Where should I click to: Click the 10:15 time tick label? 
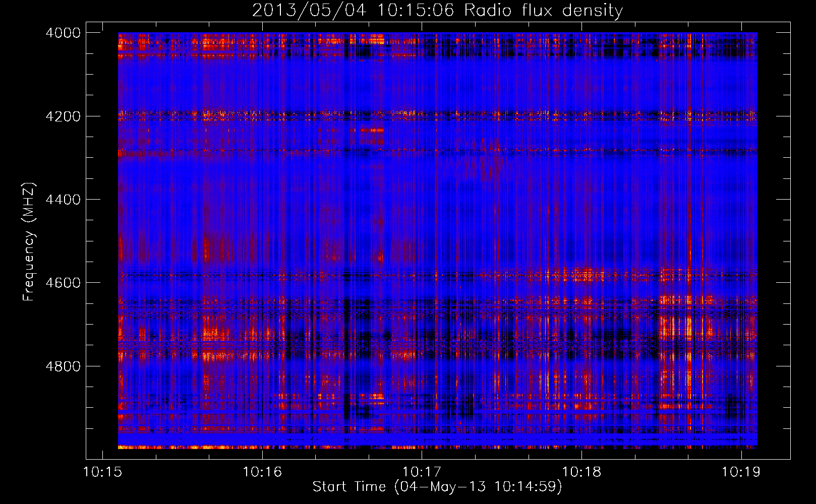(x=103, y=472)
